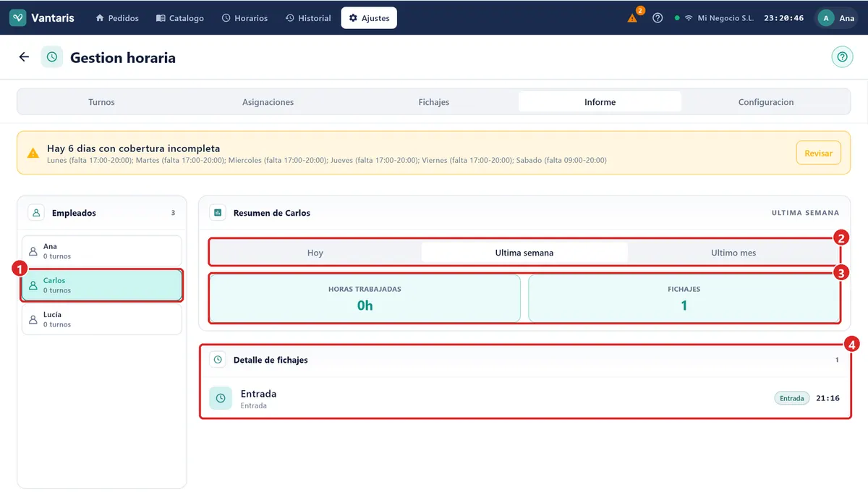Image resolution: width=868 pixels, height=501 pixels.
Task: Click the Fichajes count card showing 1
Action: pyautogui.click(x=684, y=298)
